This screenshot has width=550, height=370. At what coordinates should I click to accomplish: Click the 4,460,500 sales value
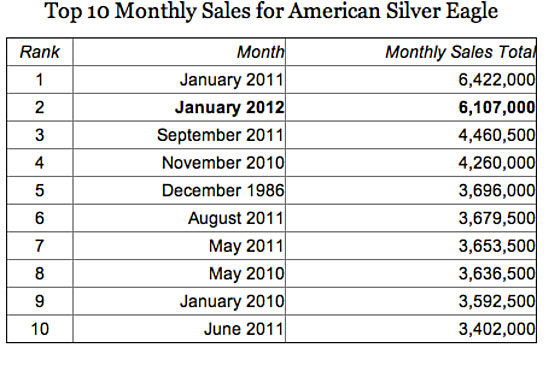click(497, 135)
